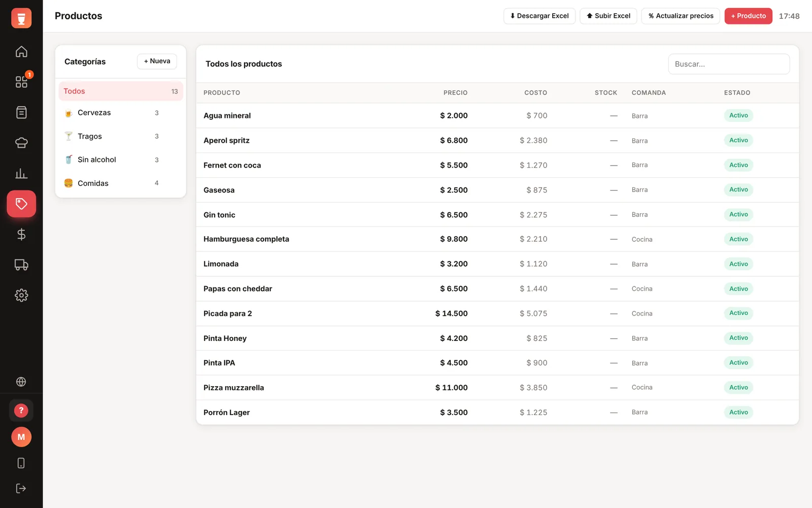Click the logout icon in the sidebar

[x=21, y=488]
